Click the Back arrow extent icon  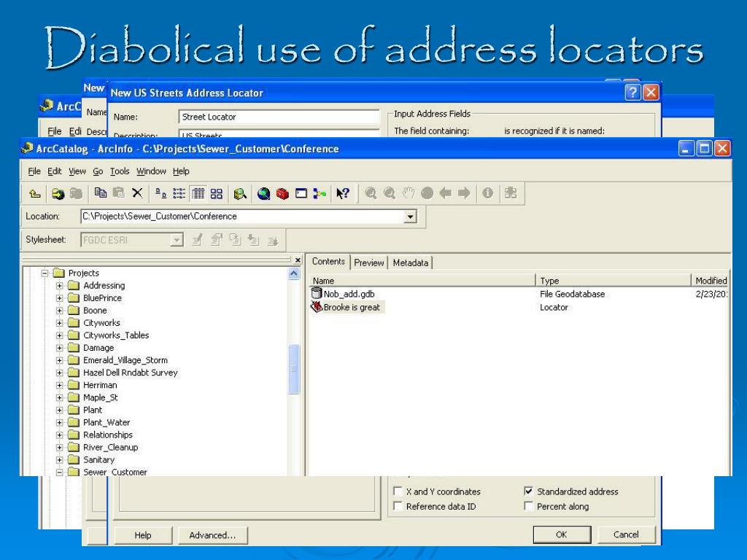pos(446,192)
